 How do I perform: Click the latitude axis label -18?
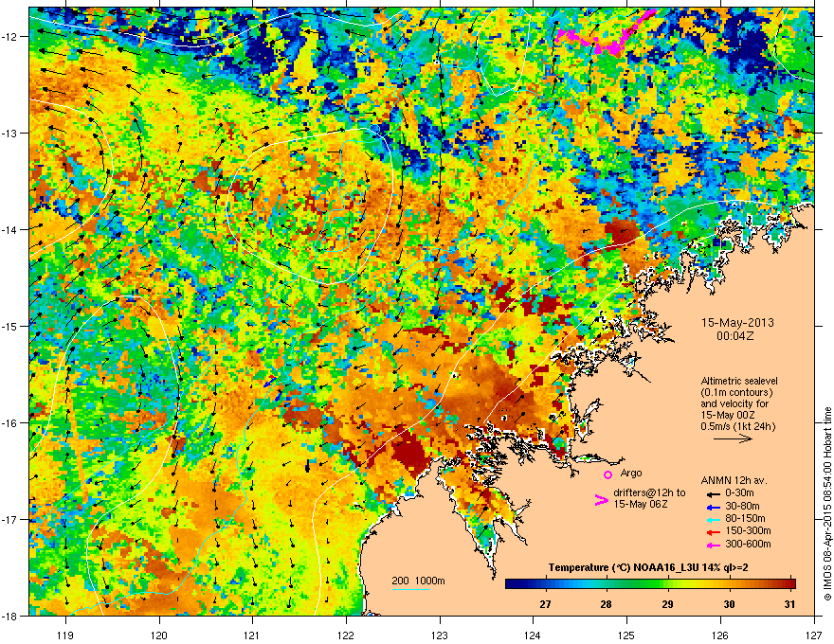click(9, 616)
